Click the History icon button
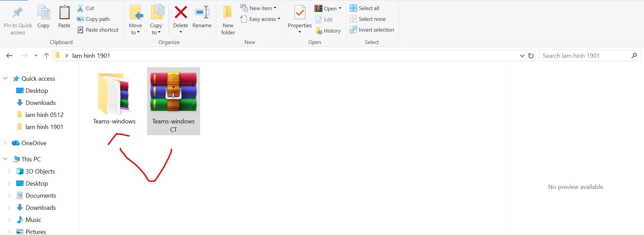Screen dimensions: 644x235 (x=319, y=31)
